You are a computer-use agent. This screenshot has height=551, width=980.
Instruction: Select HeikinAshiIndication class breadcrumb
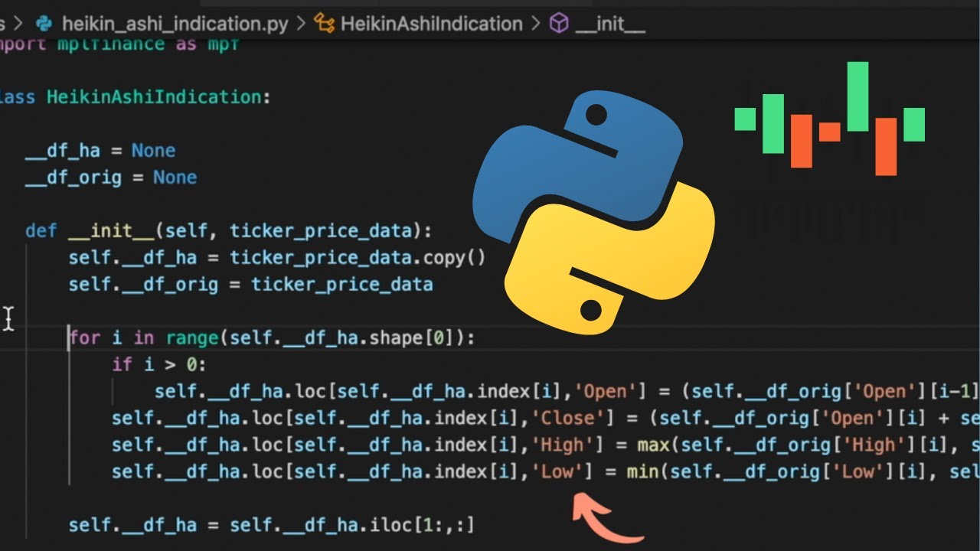pos(431,24)
